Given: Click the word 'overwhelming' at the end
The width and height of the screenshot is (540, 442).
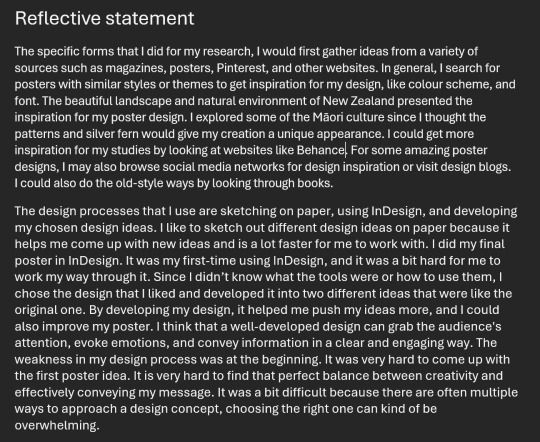Looking at the screenshot, I should click(55, 425).
